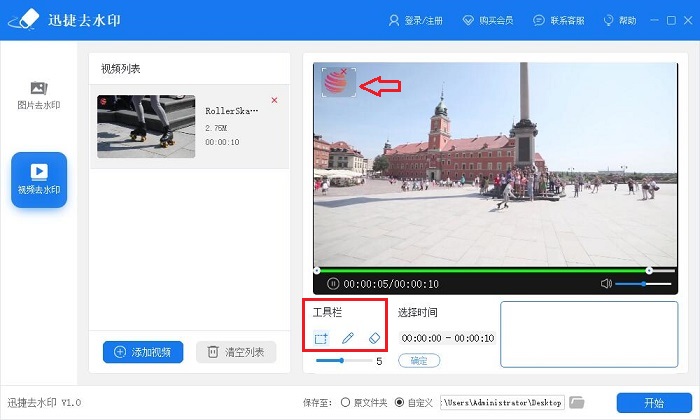Click the 添加视频 button
Viewport: 700px width, 420px height.
143,352
